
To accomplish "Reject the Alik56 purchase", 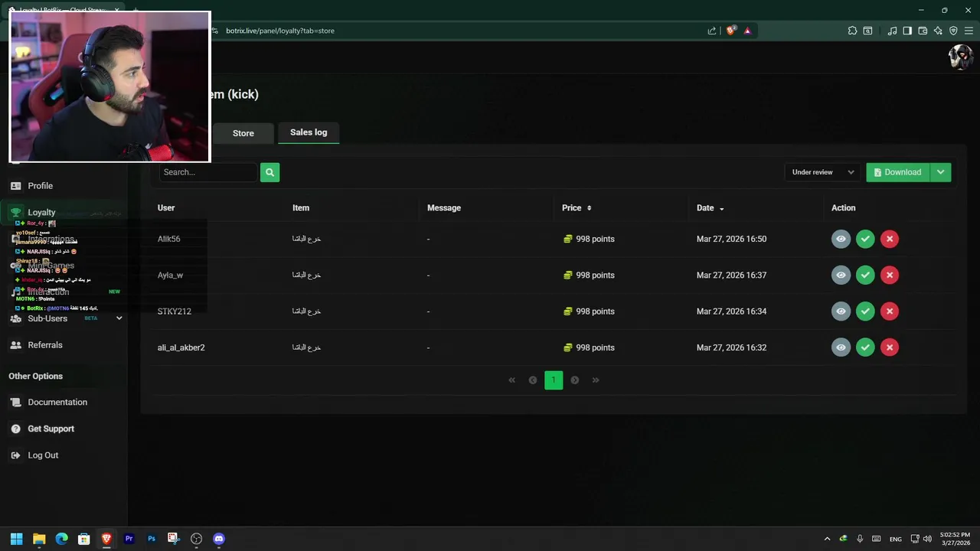I will 890,239.
